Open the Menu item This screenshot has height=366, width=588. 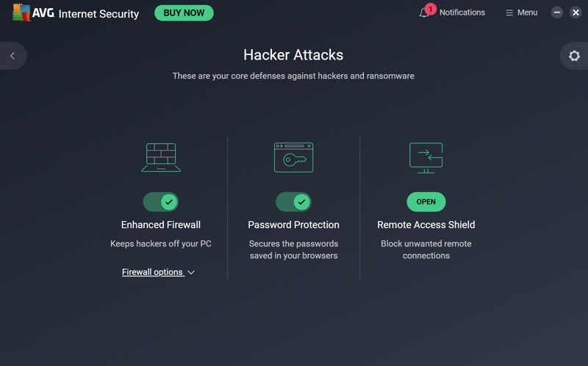tap(527, 12)
